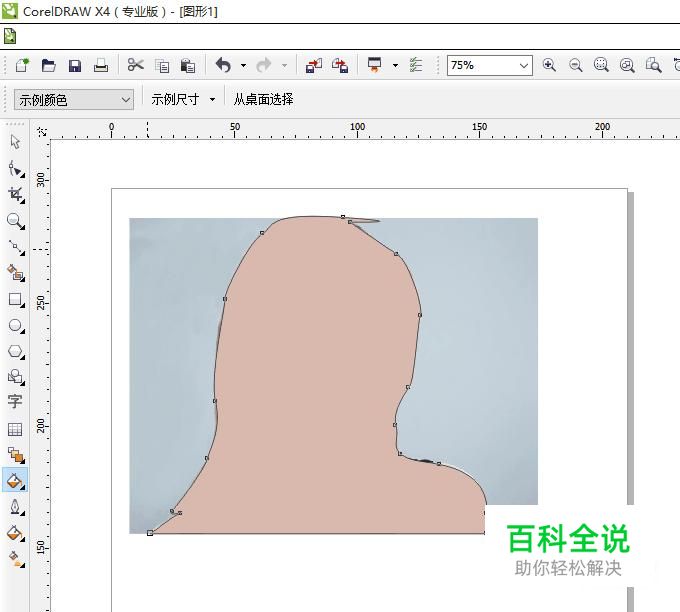Click the curve node at silhouette bottom-left corner
This screenshot has width=680, height=612.
coord(150,533)
